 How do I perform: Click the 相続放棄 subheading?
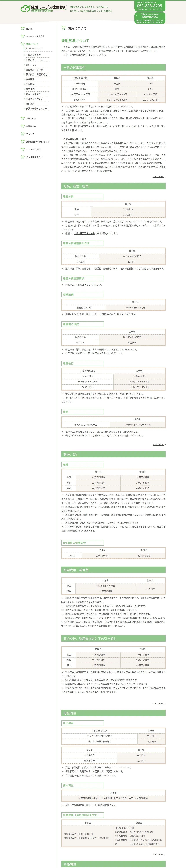point(82,295)
